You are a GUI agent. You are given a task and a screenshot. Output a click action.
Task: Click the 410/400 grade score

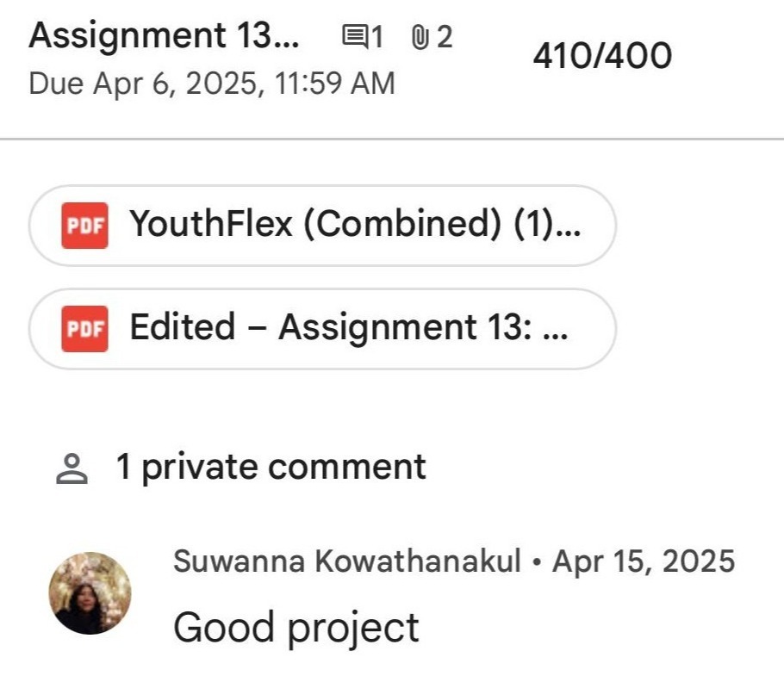[x=602, y=56]
